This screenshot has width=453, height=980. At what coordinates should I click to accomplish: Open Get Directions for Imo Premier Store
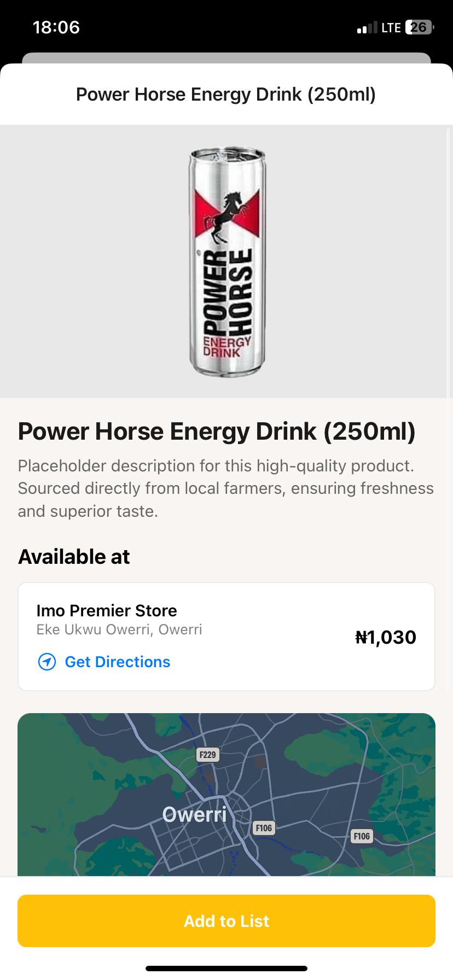pyautogui.click(x=117, y=662)
